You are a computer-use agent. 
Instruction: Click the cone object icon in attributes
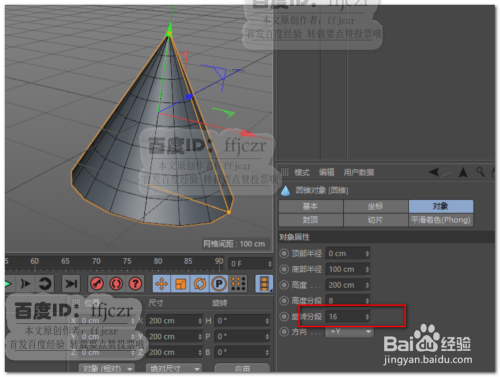click(x=285, y=191)
